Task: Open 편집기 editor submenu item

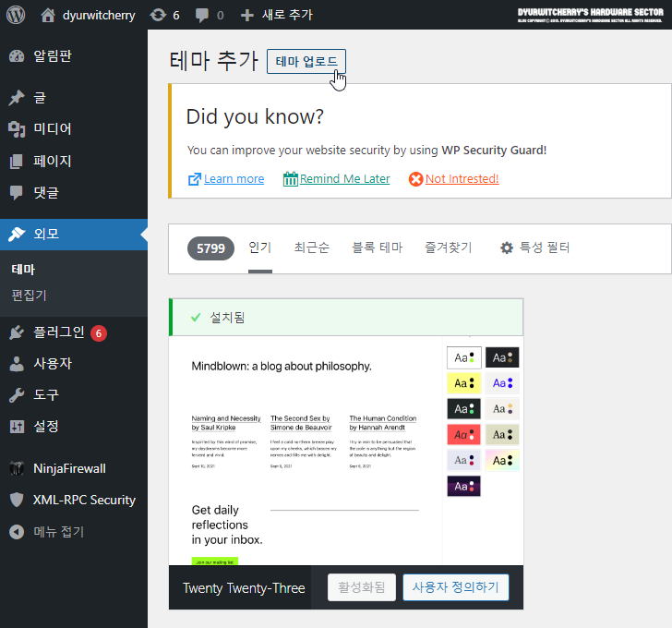Action: tap(30, 295)
